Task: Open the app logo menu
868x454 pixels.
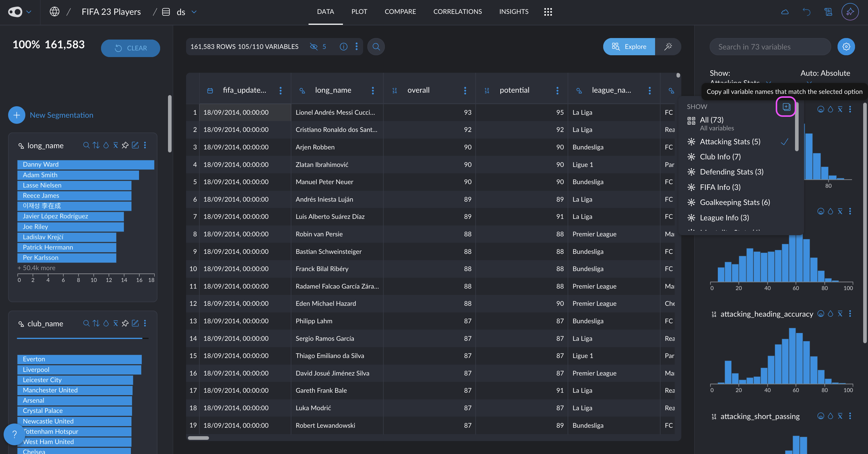Action: tap(15, 12)
